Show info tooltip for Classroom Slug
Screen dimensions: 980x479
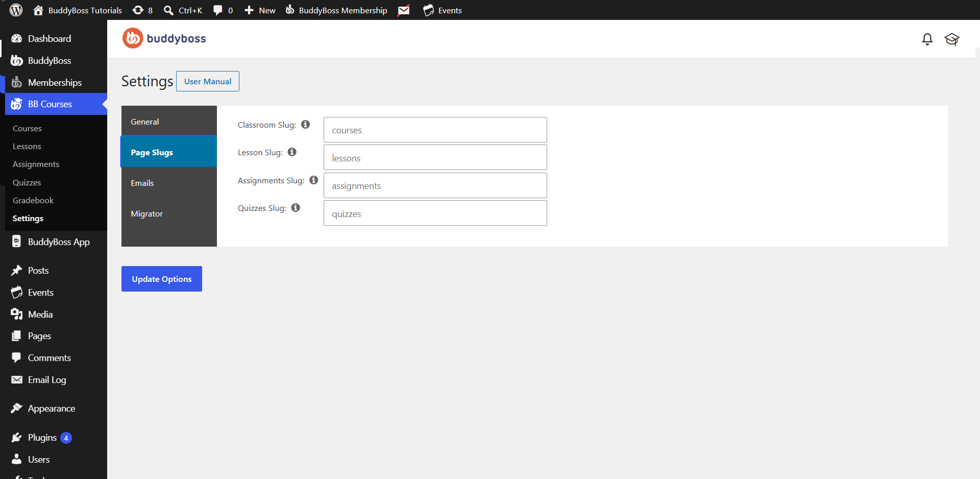pyautogui.click(x=305, y=124)
